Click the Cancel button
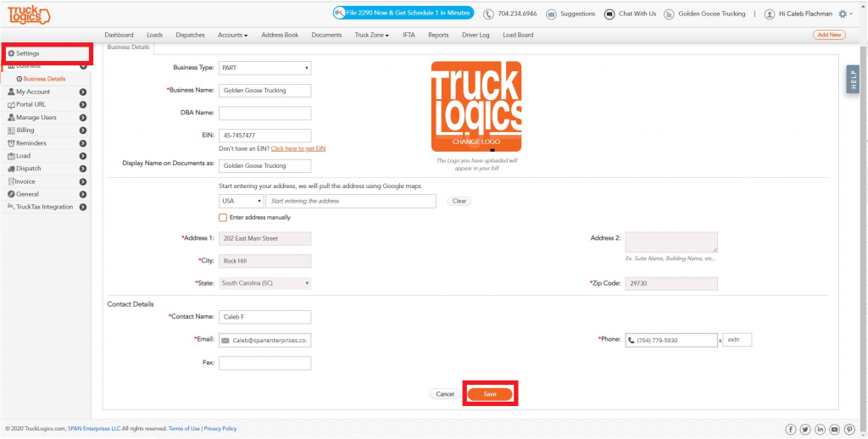This screenshot has height=439, width=868. point(445,394)
